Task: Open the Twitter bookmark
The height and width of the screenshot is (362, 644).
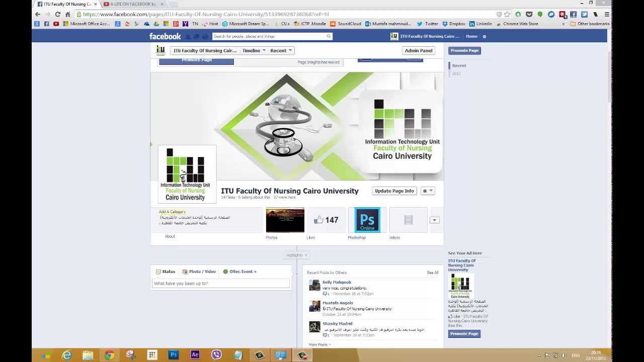Action: (428, 24)
